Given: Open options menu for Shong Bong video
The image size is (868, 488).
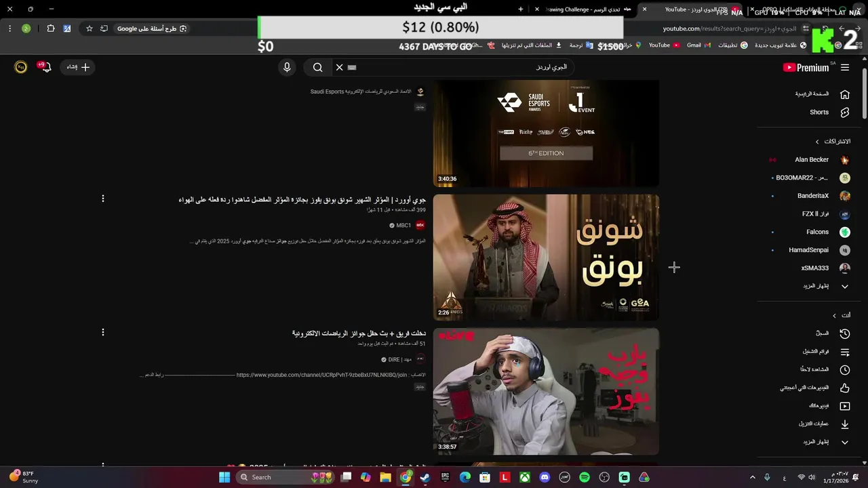Looking at the screenshot, I should (103, 199).
